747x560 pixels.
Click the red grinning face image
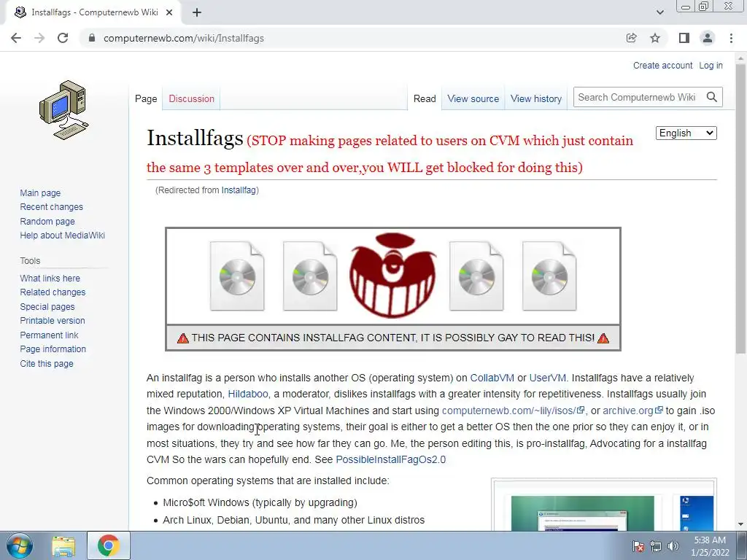point(392,275)
